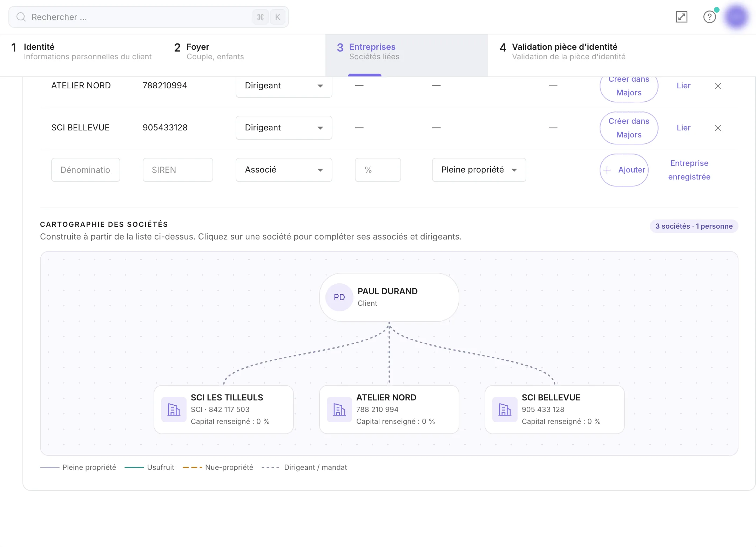This screenshot has height=547, width=756.
Task: Select the SCI BELLEVUE company card title
Action: point(551,397)
